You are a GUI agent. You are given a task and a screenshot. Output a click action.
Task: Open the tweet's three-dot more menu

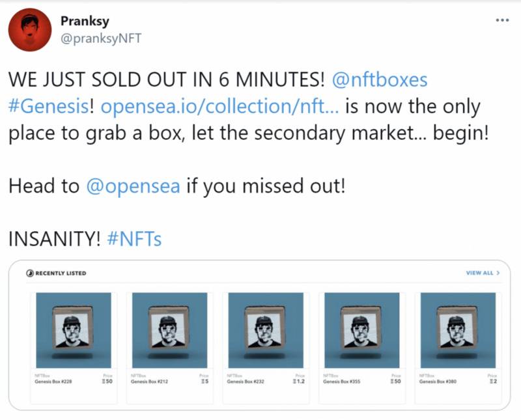502,20
